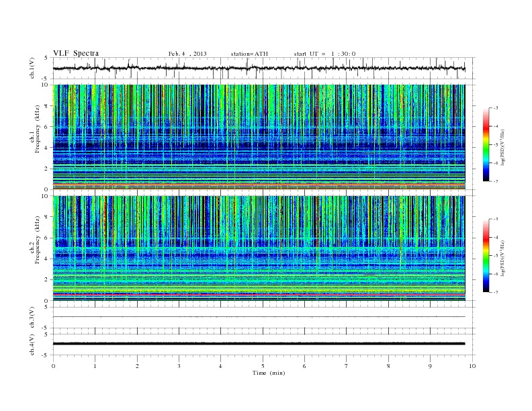Click the 'start UT = 1:30:0' label

(324, 54)
